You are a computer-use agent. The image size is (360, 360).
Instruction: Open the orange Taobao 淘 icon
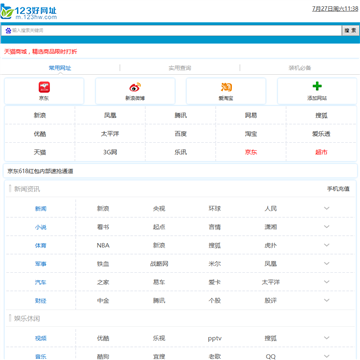pyautogui.click(x=226, y=87)
